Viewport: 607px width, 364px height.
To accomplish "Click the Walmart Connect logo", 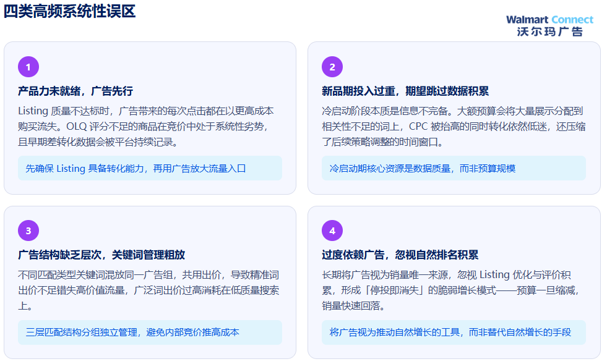I will point(549,19).
